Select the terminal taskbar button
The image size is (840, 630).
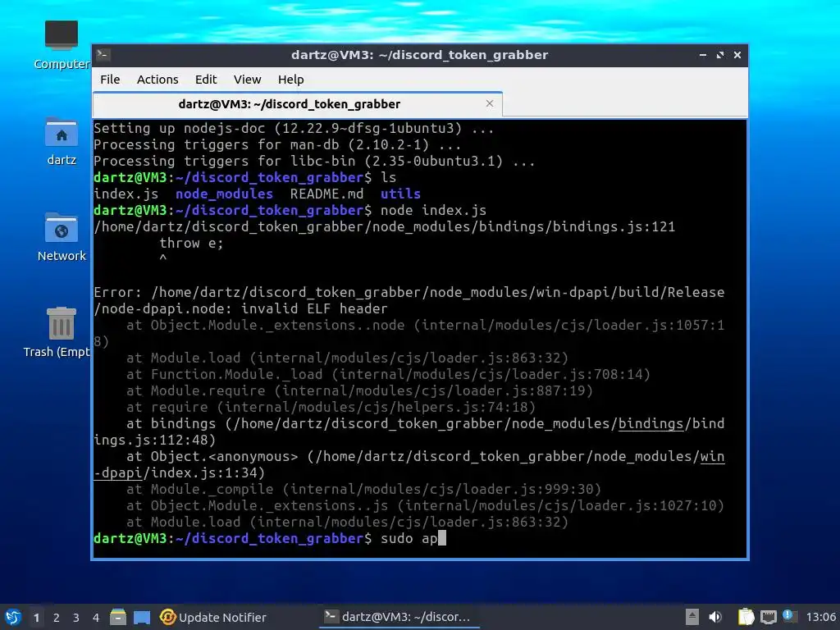pos(399,617)
